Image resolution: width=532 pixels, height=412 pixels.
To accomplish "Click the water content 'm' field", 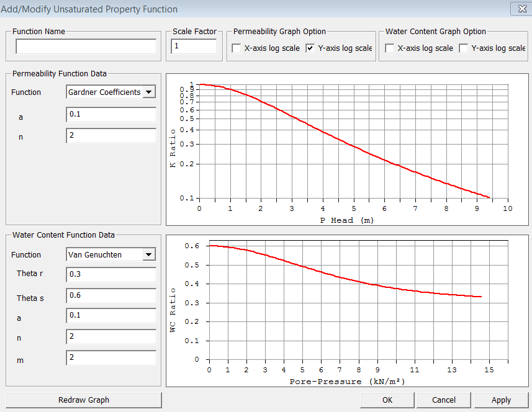I will (111, 358).
